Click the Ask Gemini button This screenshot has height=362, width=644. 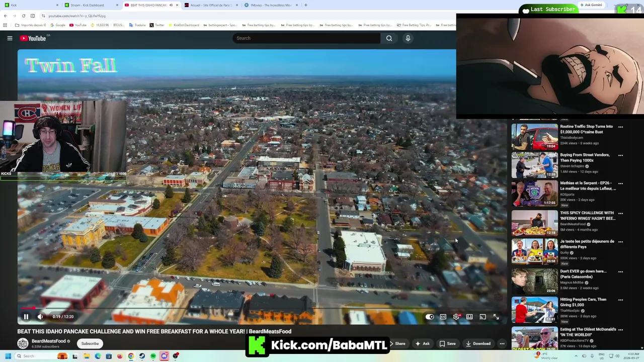(x=591, y=5)
